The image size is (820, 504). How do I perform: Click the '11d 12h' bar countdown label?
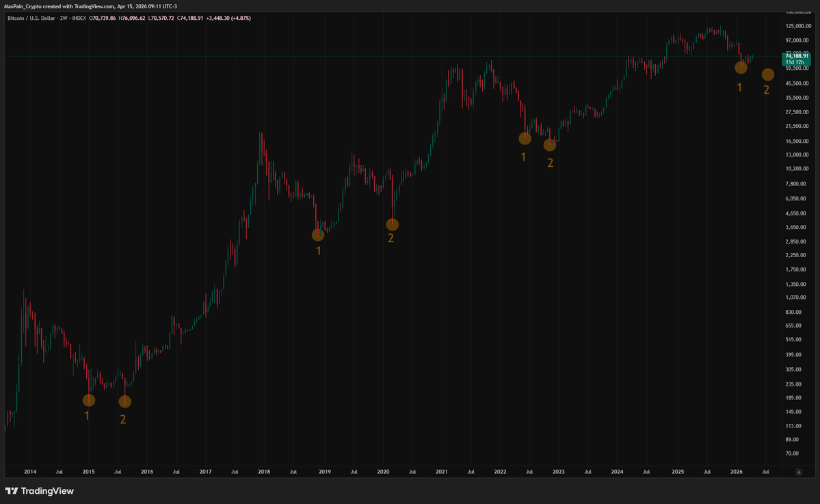pyautogui.click(x=795, y=62)
